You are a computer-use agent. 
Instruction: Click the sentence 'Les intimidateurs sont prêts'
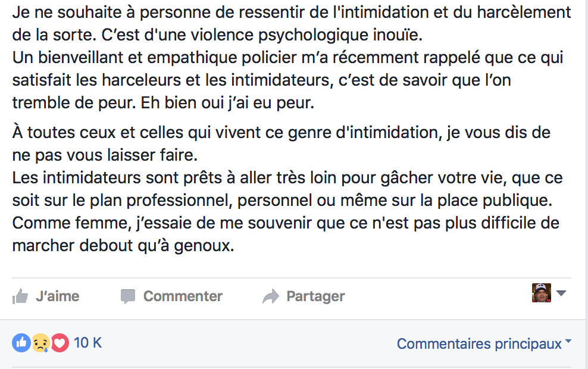click(287, 189)
